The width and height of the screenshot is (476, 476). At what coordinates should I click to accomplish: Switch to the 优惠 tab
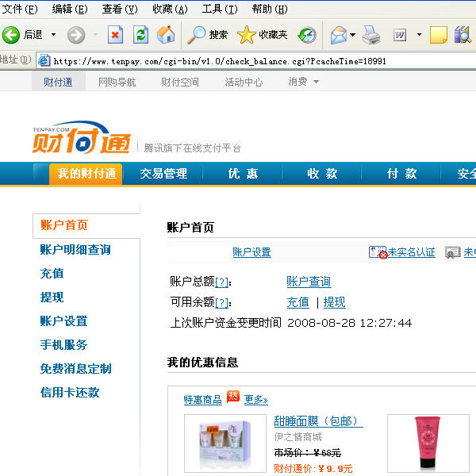(243, 174)
